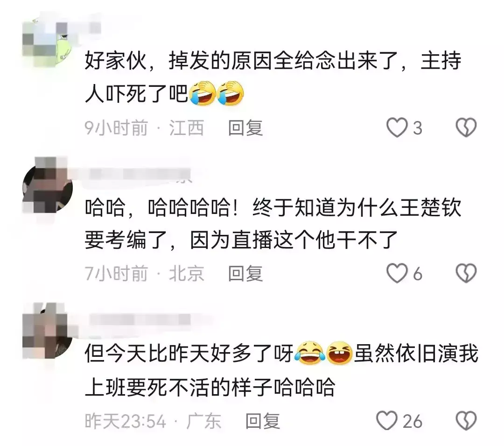Dislike the Jiangxi comment via broken heart
The image size is (504, 446).
[466, 127]
